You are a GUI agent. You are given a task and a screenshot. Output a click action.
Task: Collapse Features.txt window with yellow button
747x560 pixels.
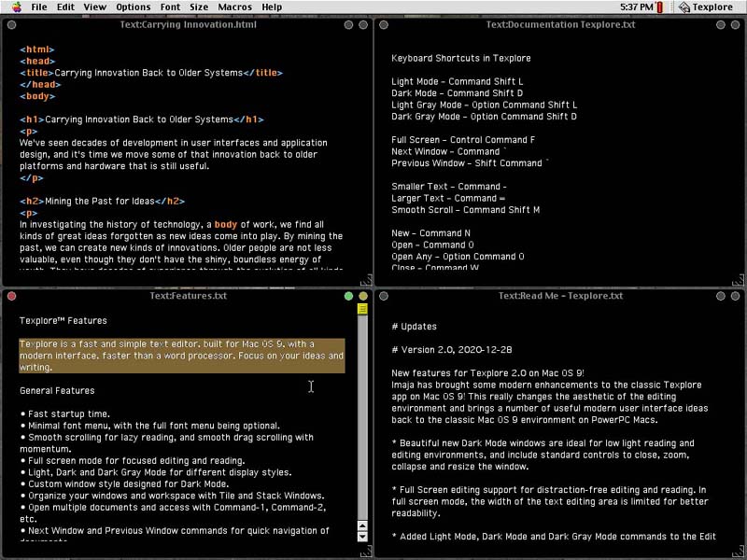point(363,296)
